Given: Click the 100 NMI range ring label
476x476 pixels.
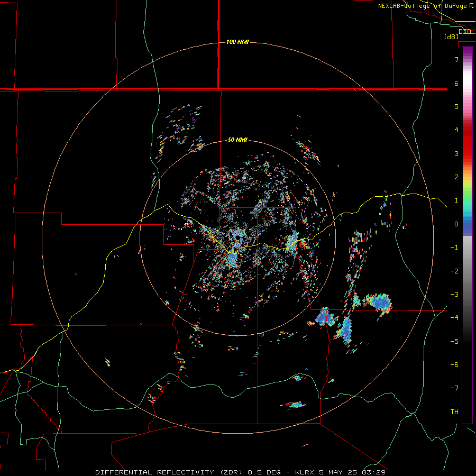Looking at the screenshot, I should (237, 42).
